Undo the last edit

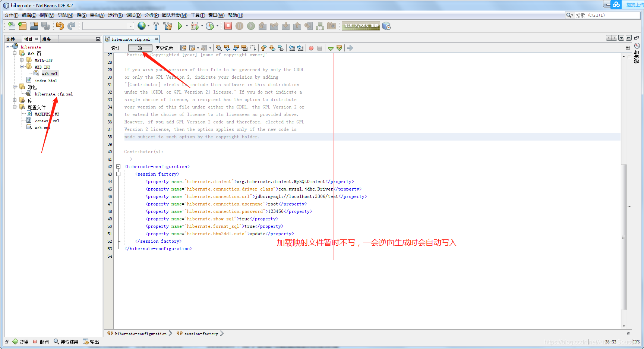pyautogui.click(x=60, y=26)
